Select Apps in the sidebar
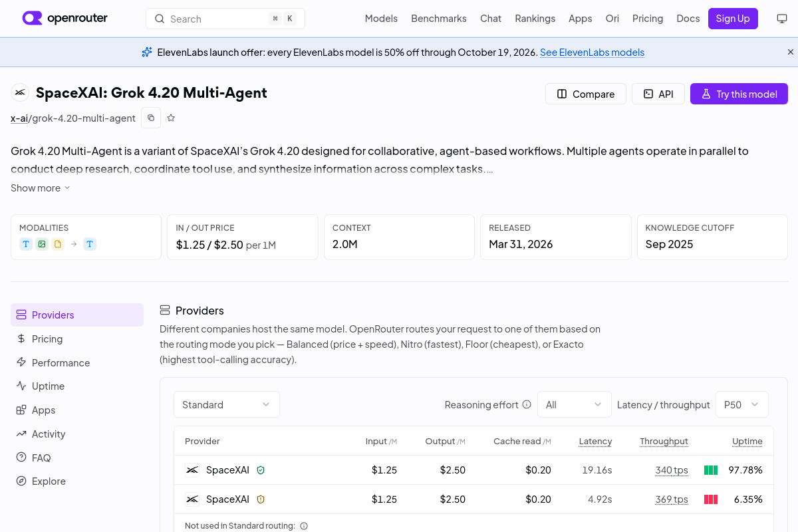Image resolution: width=798 pixels, height=532 pixels. pos(77,410)
